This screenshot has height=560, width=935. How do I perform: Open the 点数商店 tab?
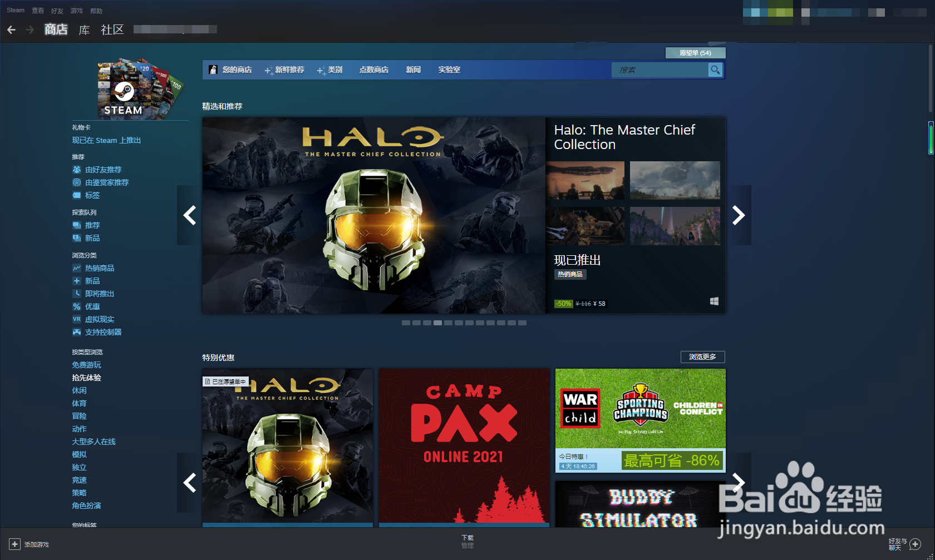pos(374,70)
